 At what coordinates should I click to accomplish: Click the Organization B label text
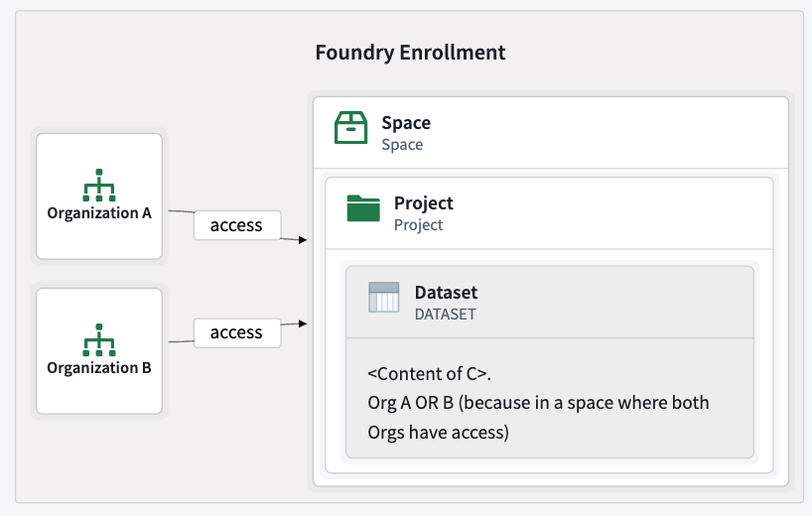(x=98, y=368)
